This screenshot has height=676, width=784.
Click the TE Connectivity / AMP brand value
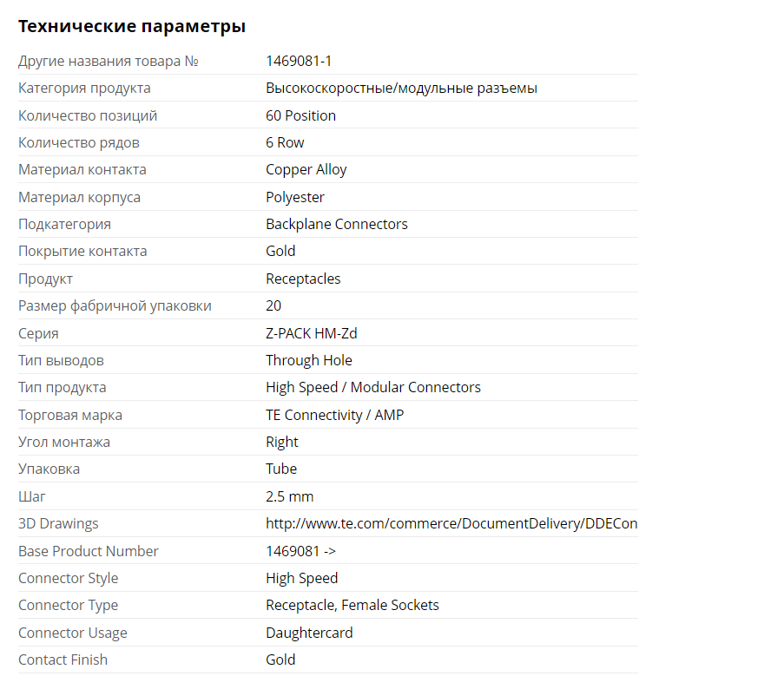pos(334,415)
